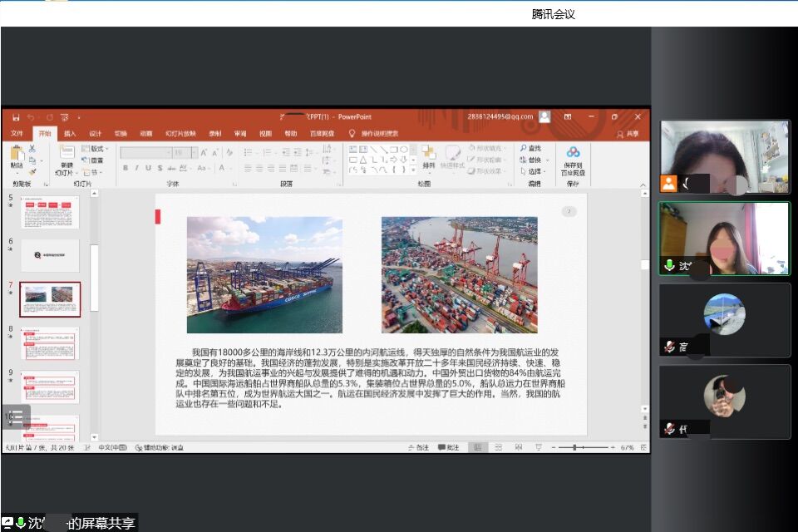Click the slideshow view icon in status bar

point(537,447)
